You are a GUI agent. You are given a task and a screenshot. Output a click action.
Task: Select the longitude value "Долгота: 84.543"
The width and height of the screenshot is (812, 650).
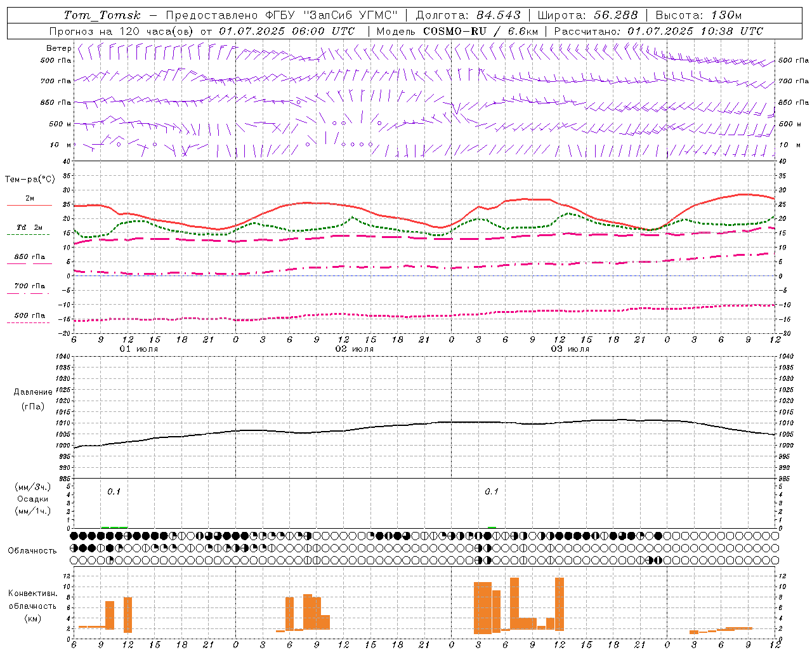coord(468,15)
